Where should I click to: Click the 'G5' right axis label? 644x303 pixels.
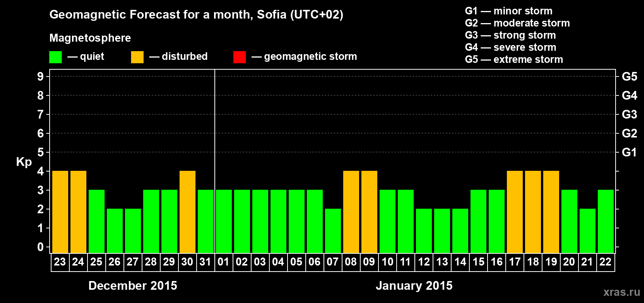pyautogui.click(x=630, y=77)
